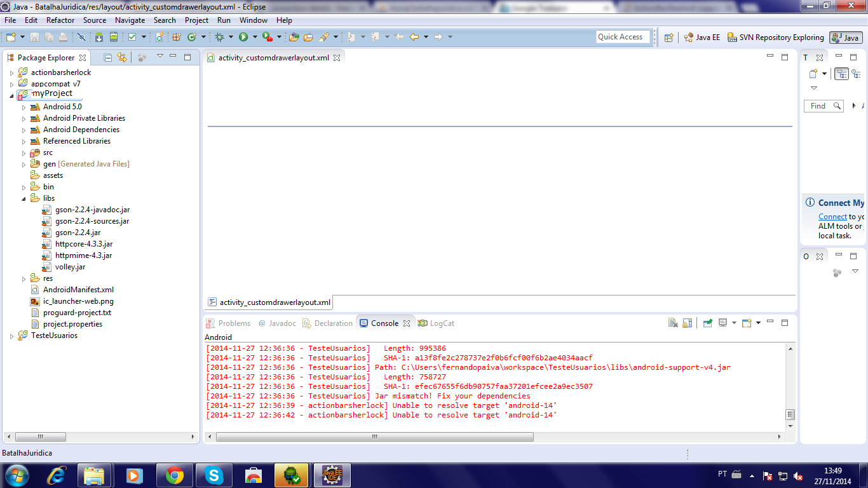Expand the src folder
The image size is (868, 488).
click(24, 152)
